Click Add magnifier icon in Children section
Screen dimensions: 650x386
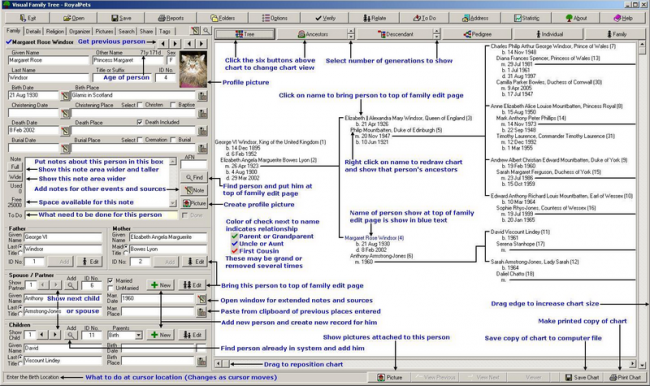[x=71, y=335]
